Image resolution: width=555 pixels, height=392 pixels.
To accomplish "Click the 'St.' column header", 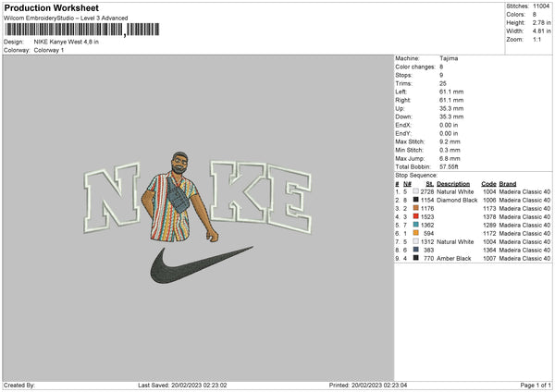I will click(x=430, y=184).
